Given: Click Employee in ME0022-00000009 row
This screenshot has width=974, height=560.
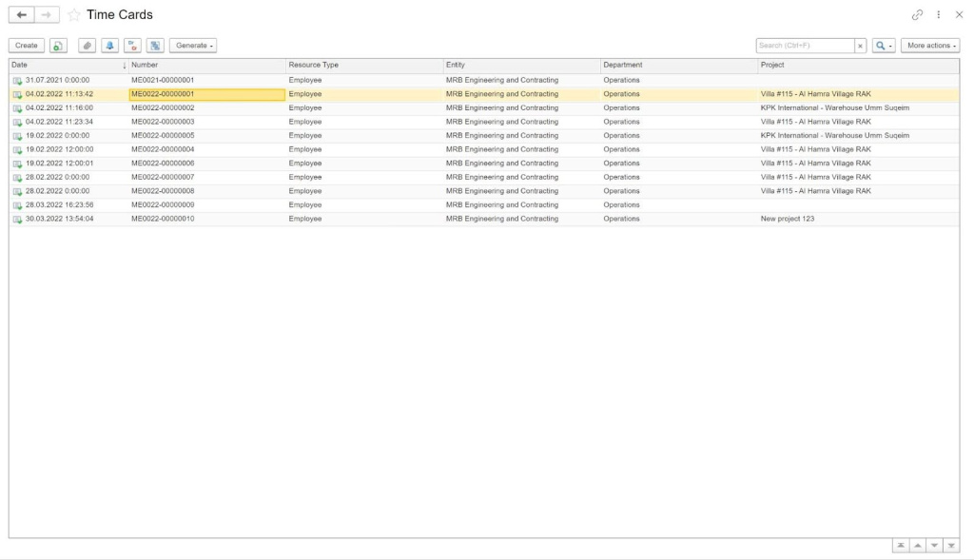Looking at the screenshot, I should coord(305,204).
